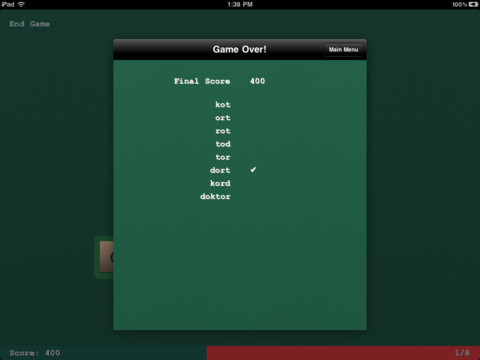
Task: Tap the Game Over! title
Action: click(x=239, y=49)
